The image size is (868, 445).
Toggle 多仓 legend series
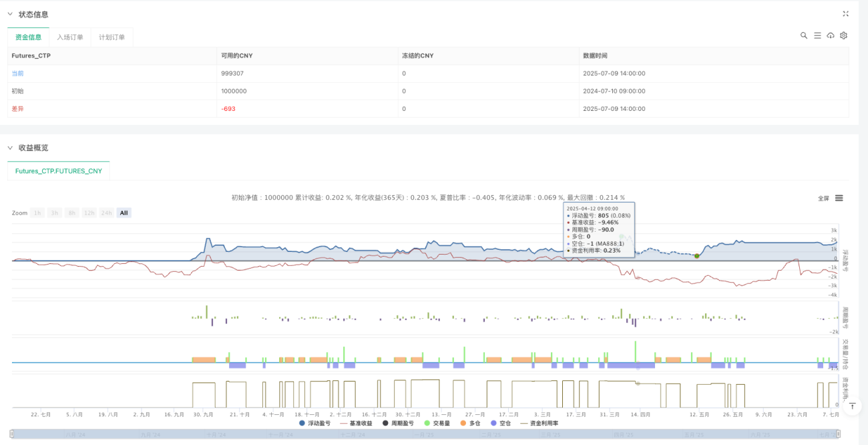point(469,423)
